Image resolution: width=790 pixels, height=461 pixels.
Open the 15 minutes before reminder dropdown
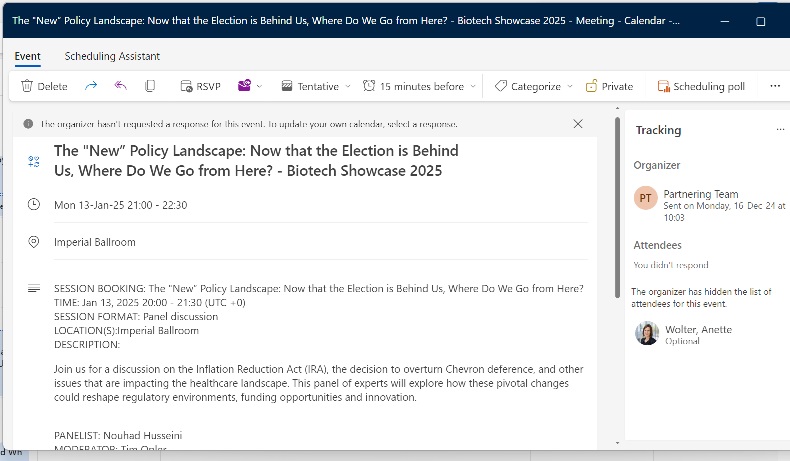420,86
